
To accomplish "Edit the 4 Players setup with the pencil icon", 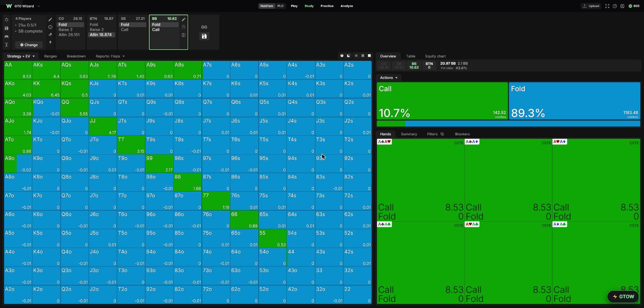I will 50,19.
